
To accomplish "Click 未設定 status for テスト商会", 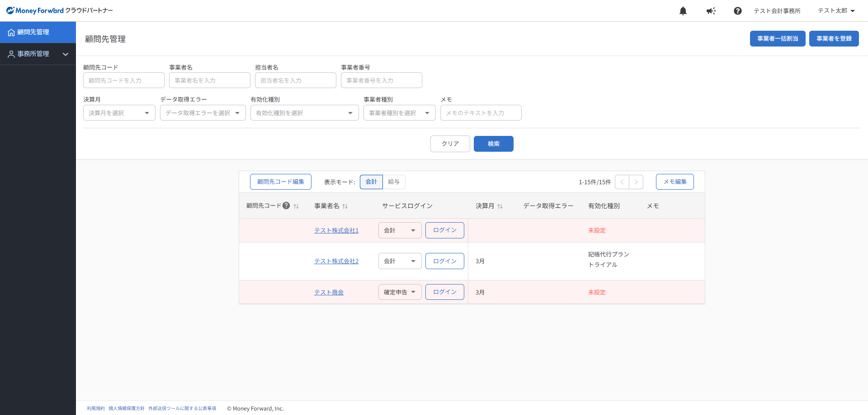I will (597, 292).
